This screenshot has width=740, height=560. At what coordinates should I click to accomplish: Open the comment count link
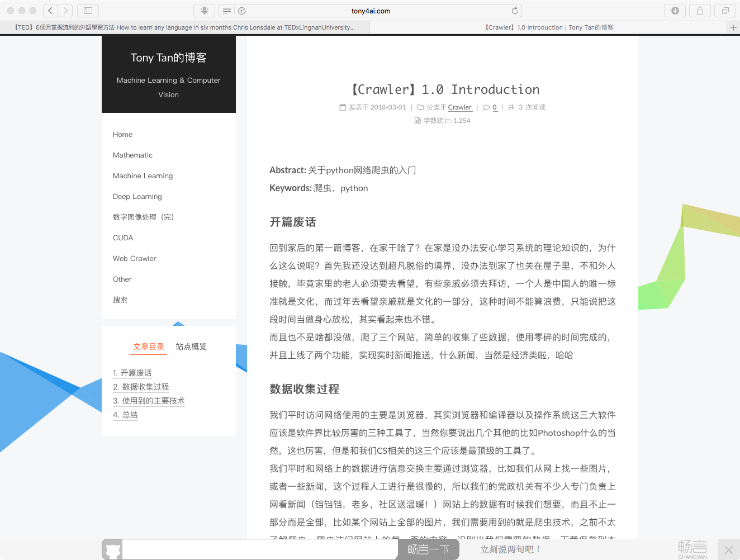point(494,107)
